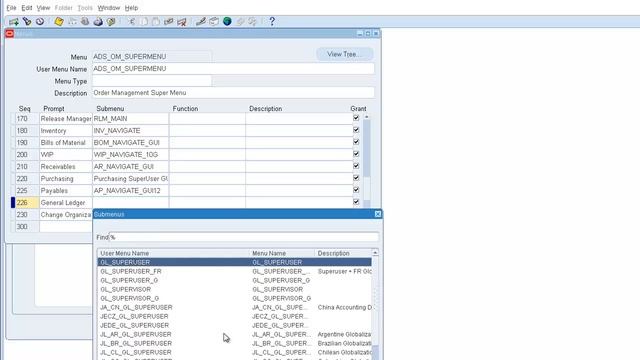Select GL_SUPERVISOR in the Submenus list
Screen dimensions: 640x360
pyautogui.click(x=234, y=289)
